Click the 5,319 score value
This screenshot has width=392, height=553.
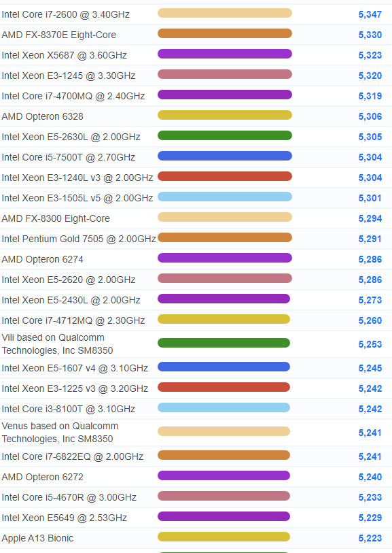tap(370, 97)
